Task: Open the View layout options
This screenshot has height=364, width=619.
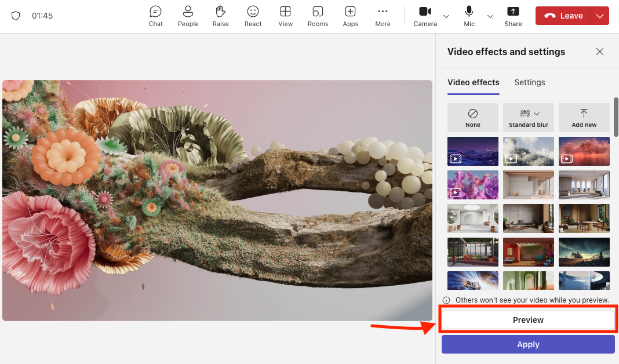Action: tap(285, 16)
